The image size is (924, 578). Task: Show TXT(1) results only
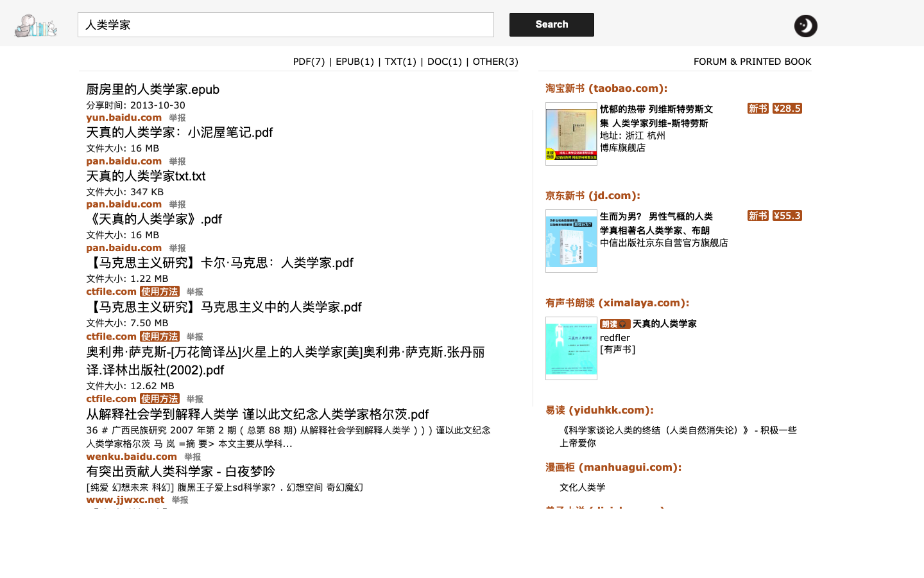point(400,62)
